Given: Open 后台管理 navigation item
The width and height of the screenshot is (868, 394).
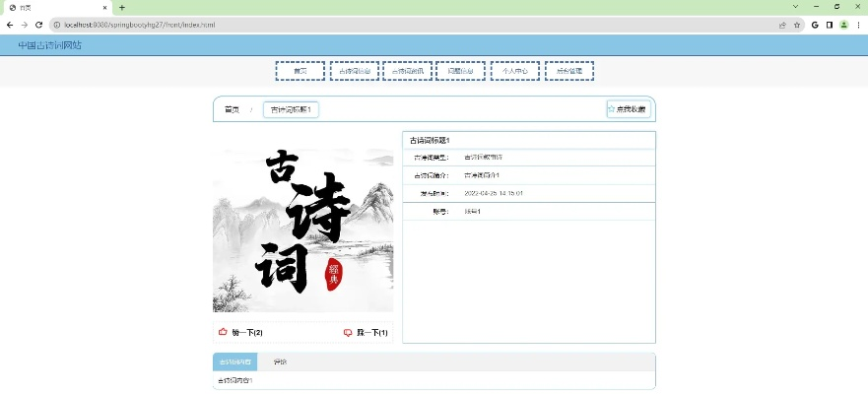Looking at the screenshot, I should tap(568, 71).
